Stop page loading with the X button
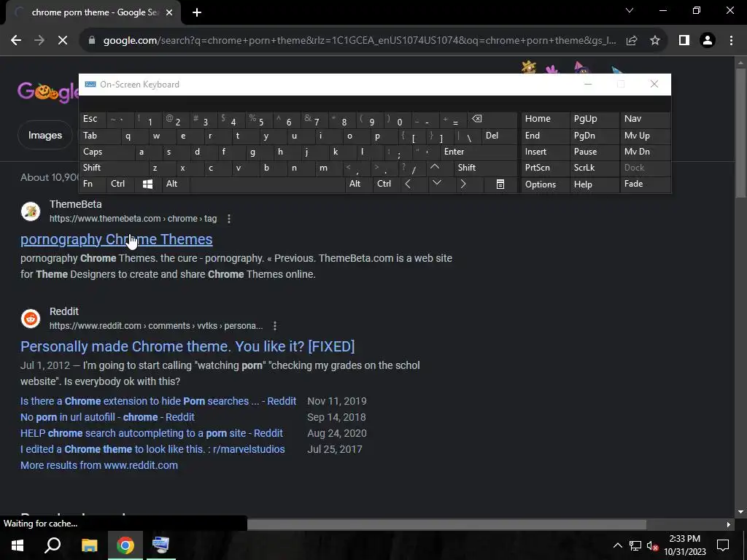 (x=63, y=41)
